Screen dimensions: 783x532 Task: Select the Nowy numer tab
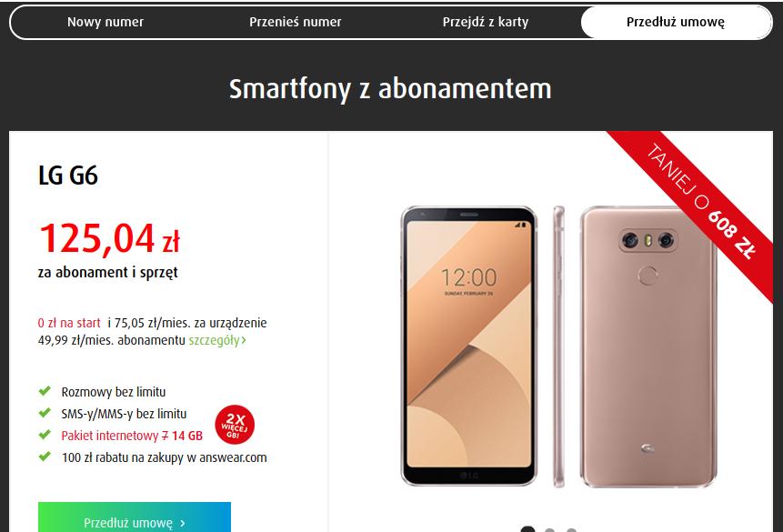pos(105,22)
